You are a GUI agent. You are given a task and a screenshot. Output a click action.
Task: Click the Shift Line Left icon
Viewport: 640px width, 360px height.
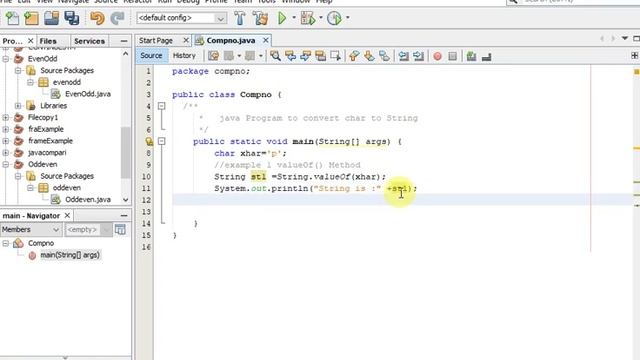[x=403, y=56]
